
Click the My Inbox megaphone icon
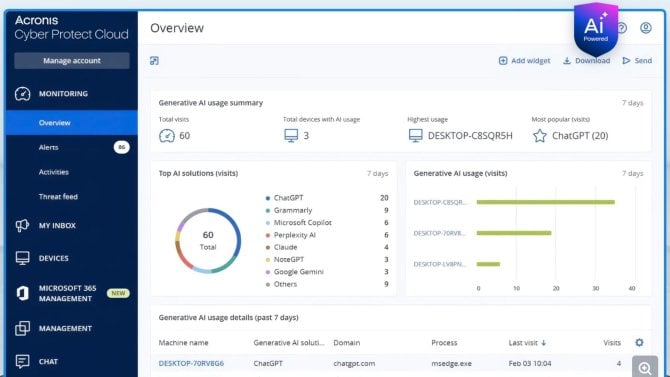tap(22, 225)
